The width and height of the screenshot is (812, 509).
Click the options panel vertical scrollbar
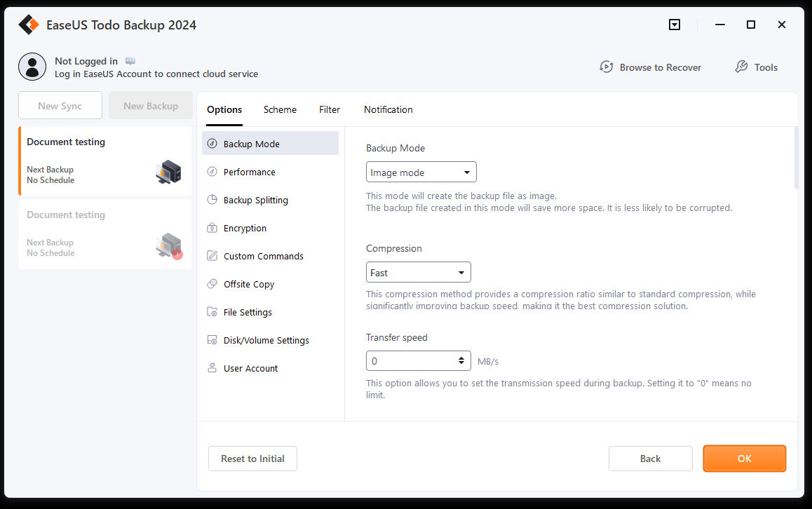(x=796, y=158)
